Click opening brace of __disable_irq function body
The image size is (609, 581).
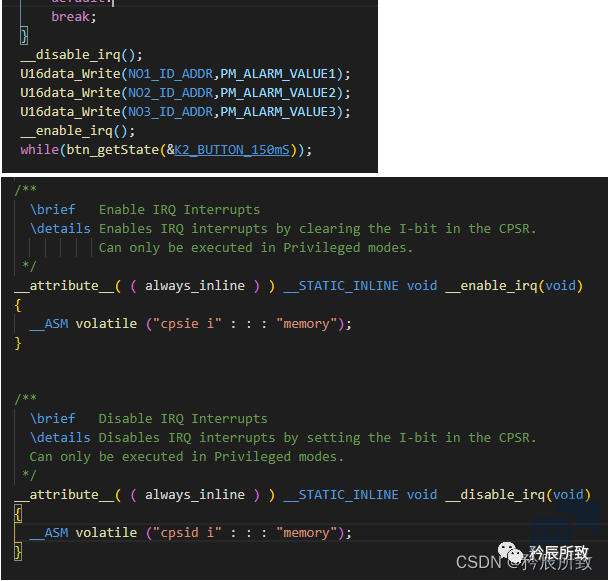[18, 514]
